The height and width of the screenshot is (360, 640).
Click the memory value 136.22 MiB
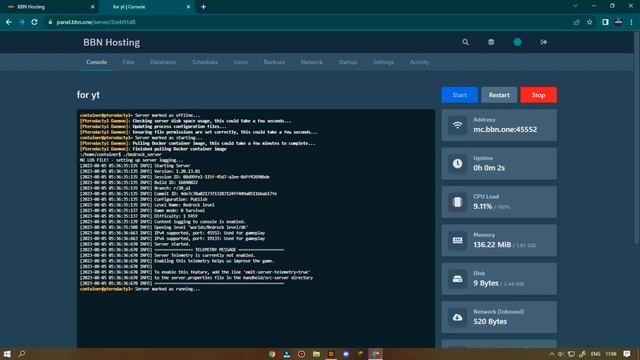click(492, 244)
